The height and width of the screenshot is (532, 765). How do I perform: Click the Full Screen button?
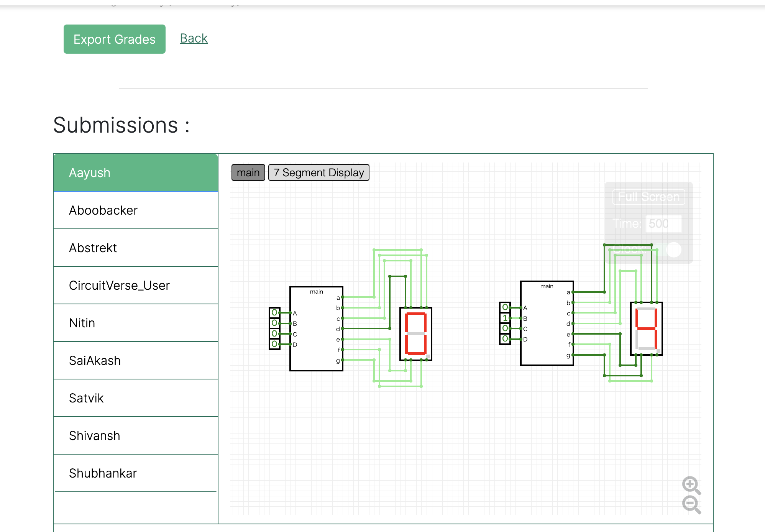649,197
